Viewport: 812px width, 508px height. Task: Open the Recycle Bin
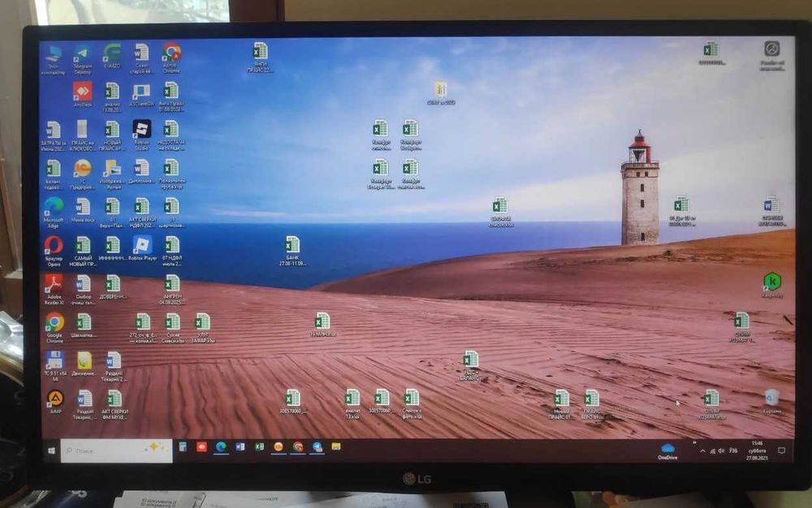[x=771, y=402]
